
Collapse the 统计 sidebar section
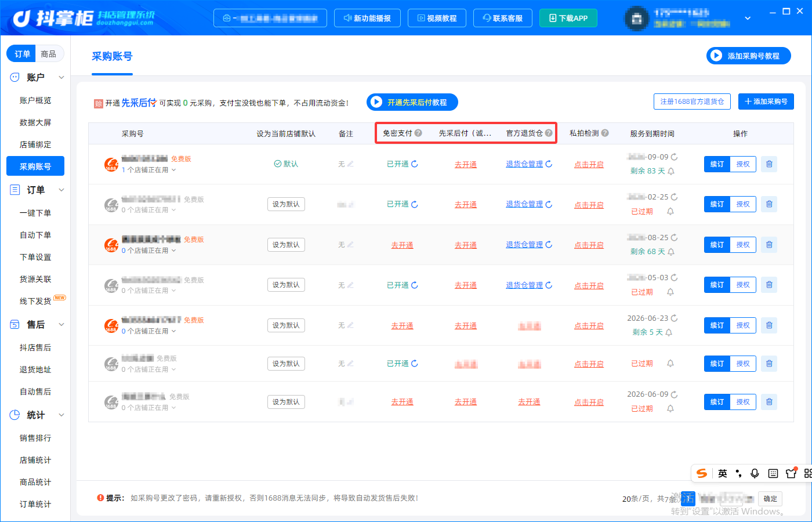(x=61, y=415)
